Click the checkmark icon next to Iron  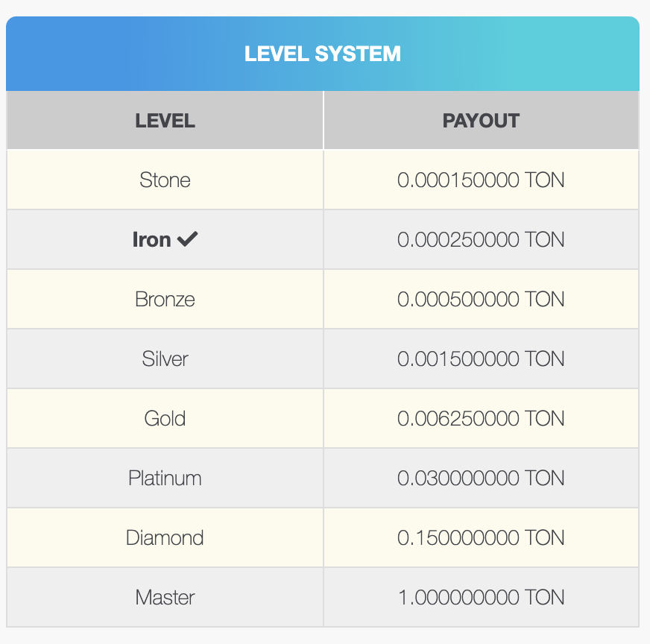click(188, 239)
